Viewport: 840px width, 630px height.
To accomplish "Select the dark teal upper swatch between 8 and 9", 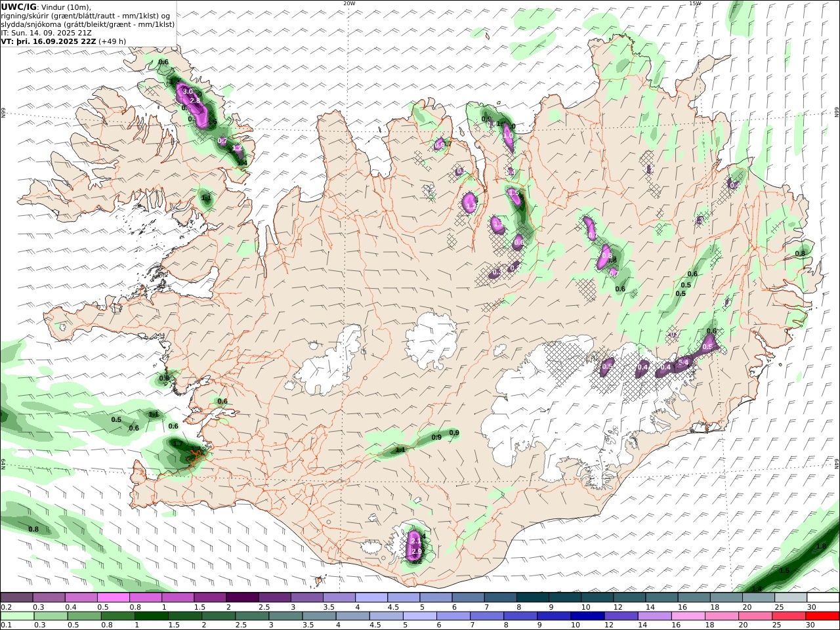I will (x=532, y=598).
